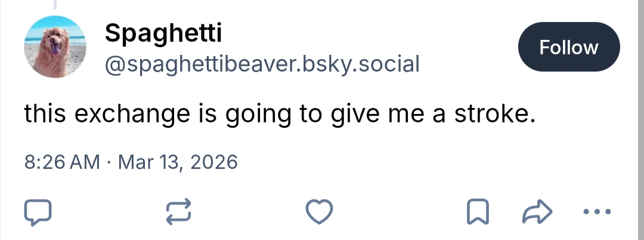Image resolution: width=644 pixels, height=240 pixels.
Task: Click the Mar 13, 2026 date
Action: point(178,162)
